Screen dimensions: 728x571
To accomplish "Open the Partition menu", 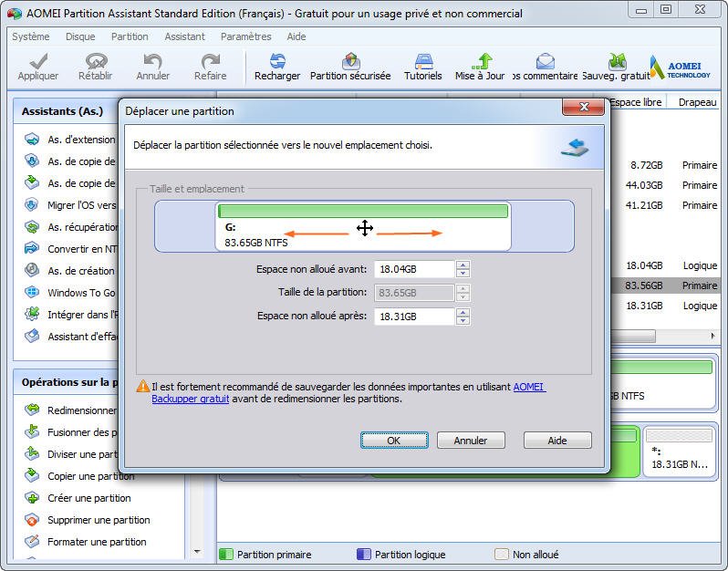I will [x=130, y=36].
